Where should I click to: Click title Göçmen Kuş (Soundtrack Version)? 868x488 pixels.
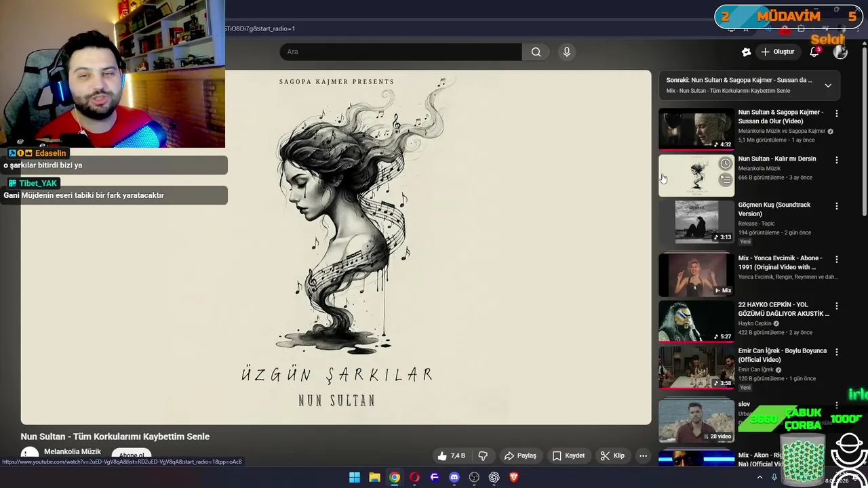click(x=774, y=209)
